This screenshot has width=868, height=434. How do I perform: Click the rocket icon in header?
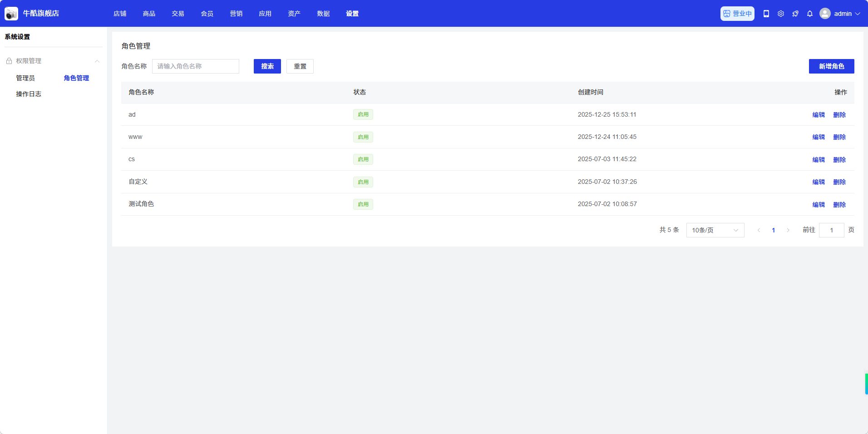coord(795,14)
